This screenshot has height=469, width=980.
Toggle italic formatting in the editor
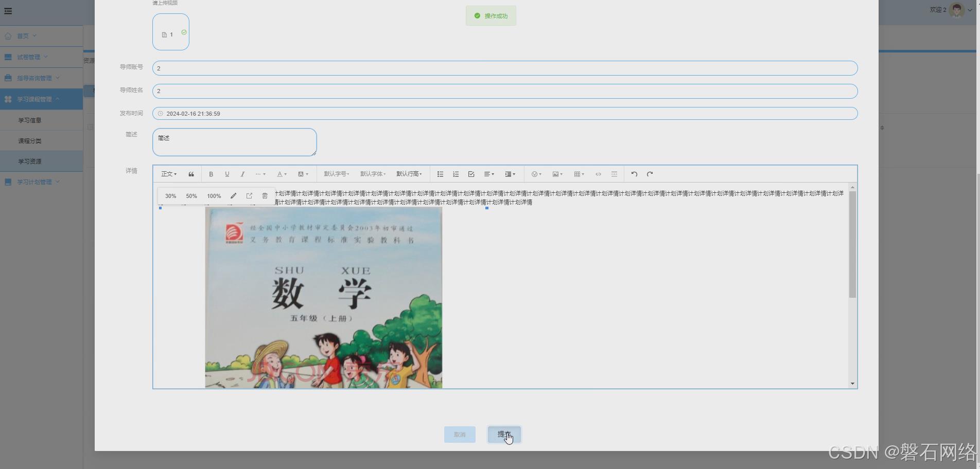click(x=242, y=174)
